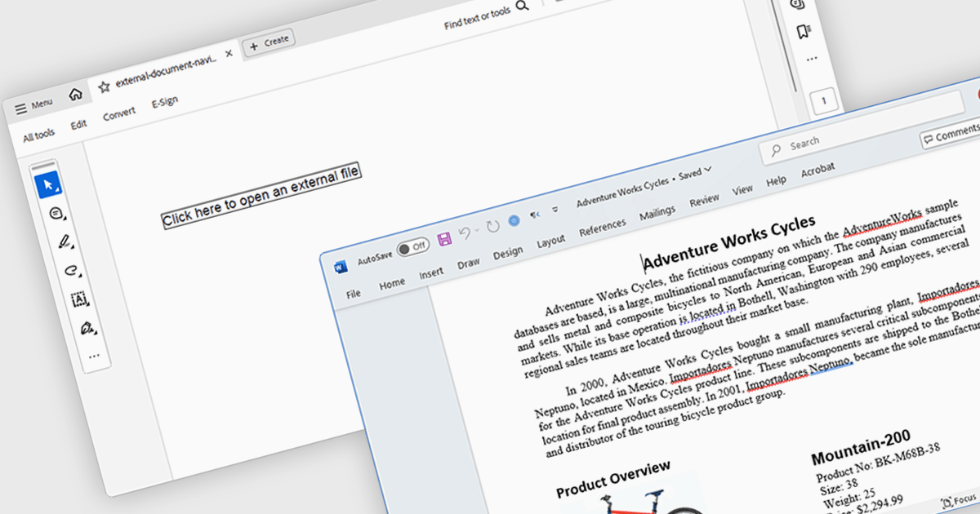Image resolution: width=980 pixels, height=514 pixels.
Task: Close the external-document-navi tab
Action: 229,53
